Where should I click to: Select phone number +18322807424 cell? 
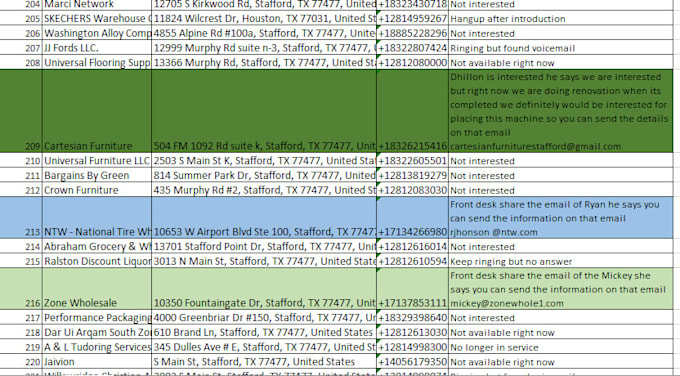[412, 48]
